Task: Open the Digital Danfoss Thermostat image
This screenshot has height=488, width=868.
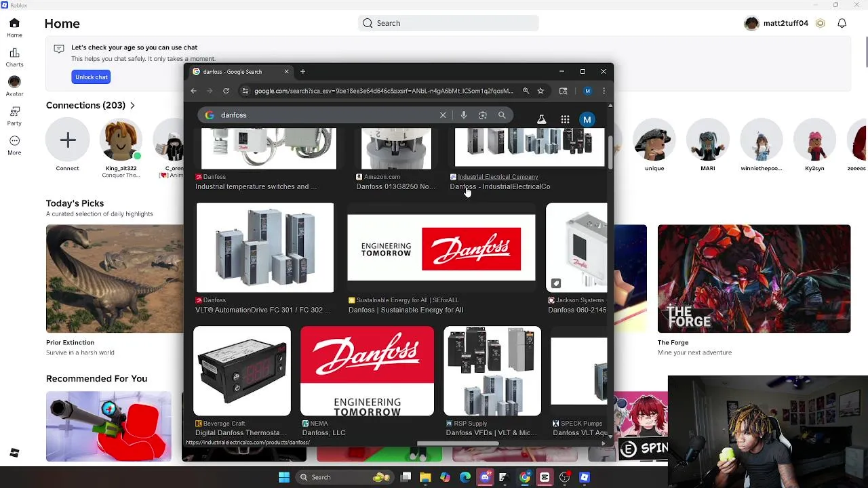Action: click(x=242, y=371)
